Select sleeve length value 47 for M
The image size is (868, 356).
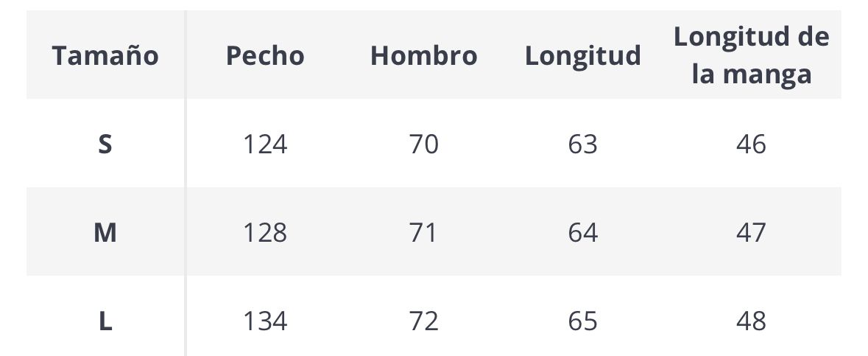(x=751, y=233)
